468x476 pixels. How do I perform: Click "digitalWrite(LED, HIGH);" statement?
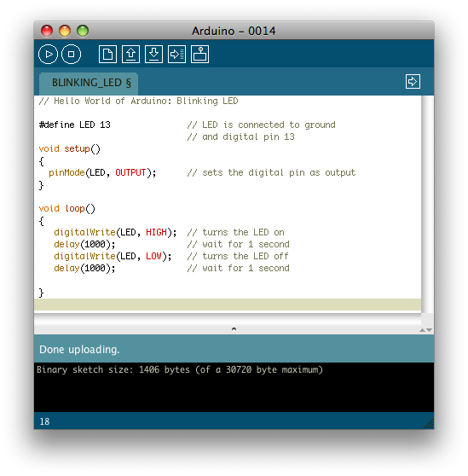tap(115, 233)
